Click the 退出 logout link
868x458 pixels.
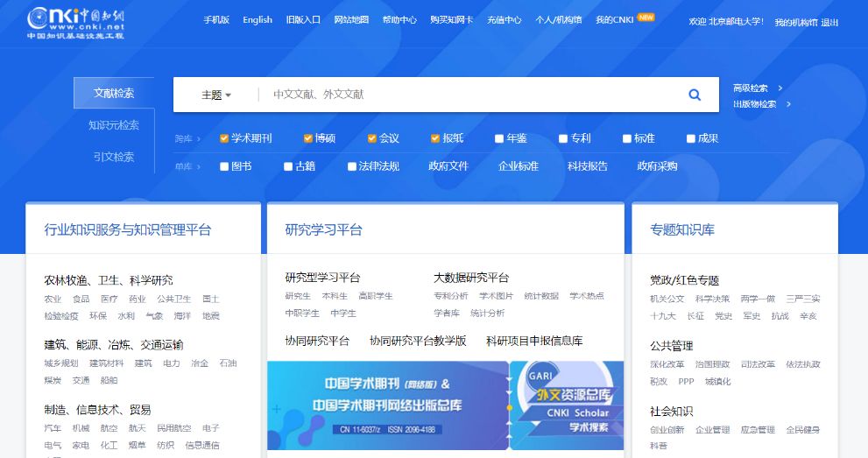tap(829, 22)
